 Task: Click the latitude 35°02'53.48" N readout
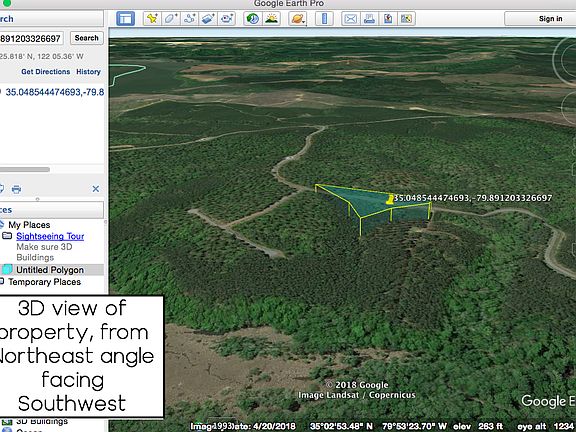coord(341,426)
